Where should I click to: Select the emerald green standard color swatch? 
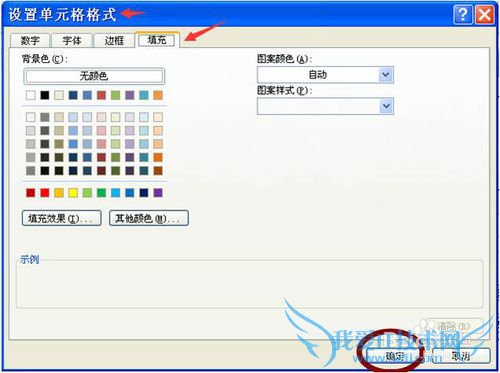[101, 193]
